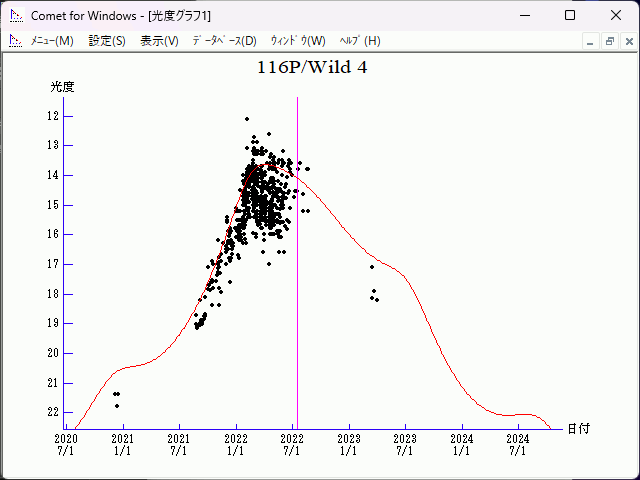
Task: Click the magnitude 20 y-axis label
Action: 53,353
